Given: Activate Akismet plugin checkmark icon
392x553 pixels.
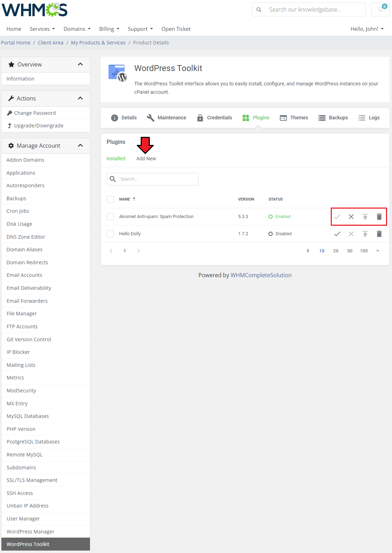Looking at the screenshot, I should coord(337,217).
